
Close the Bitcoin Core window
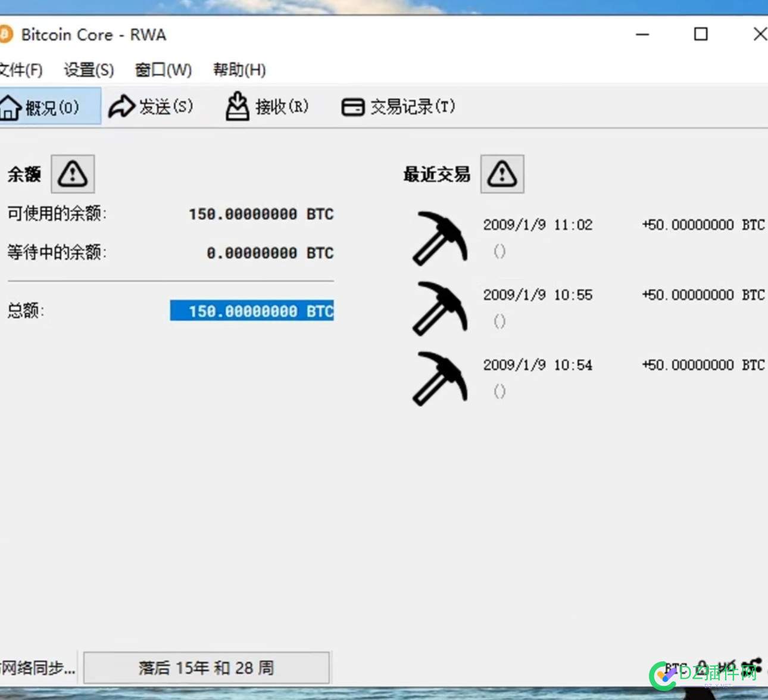[760, 34]
